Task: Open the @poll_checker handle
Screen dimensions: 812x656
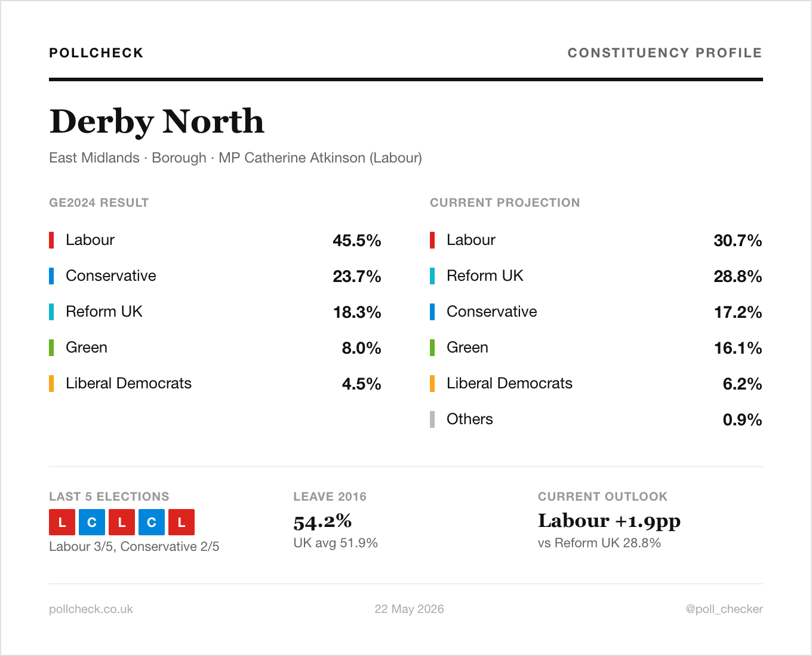Action: coord(724,609)
